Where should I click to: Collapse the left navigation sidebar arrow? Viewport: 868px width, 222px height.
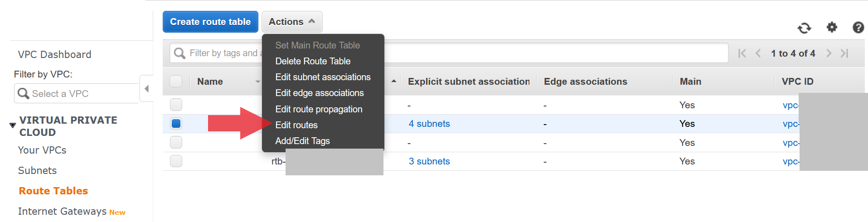(146, 88)
